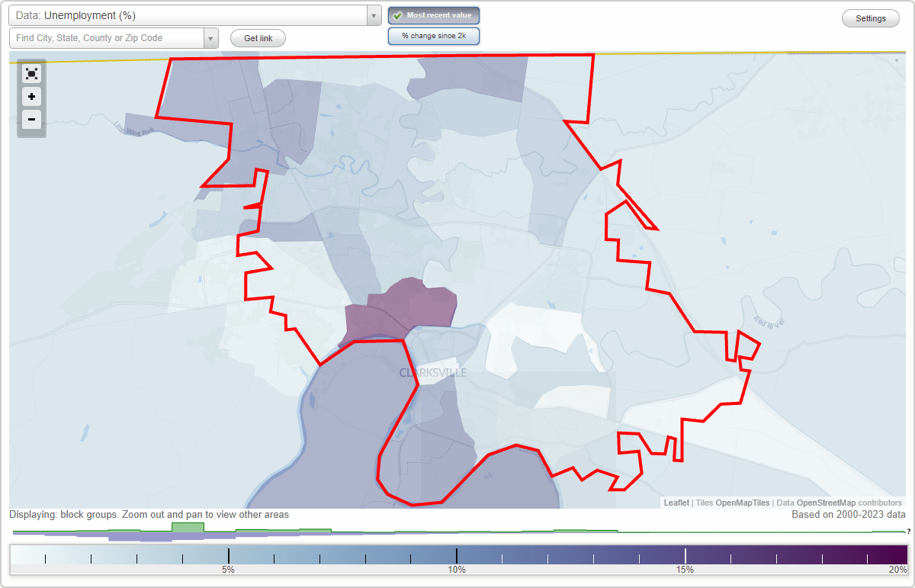Zoom in with the plus button
Screen dimensions: 915x588
click(x=31, y=97)
